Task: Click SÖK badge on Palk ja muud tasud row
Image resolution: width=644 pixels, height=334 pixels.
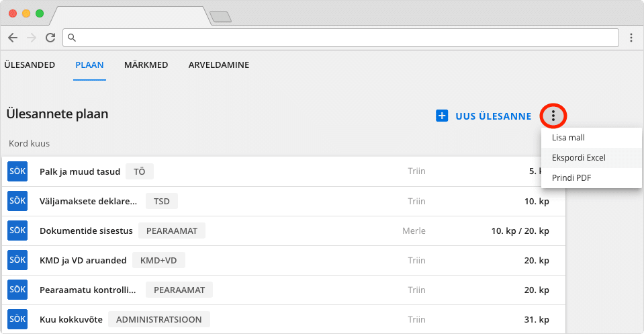Action: point(17,171)
